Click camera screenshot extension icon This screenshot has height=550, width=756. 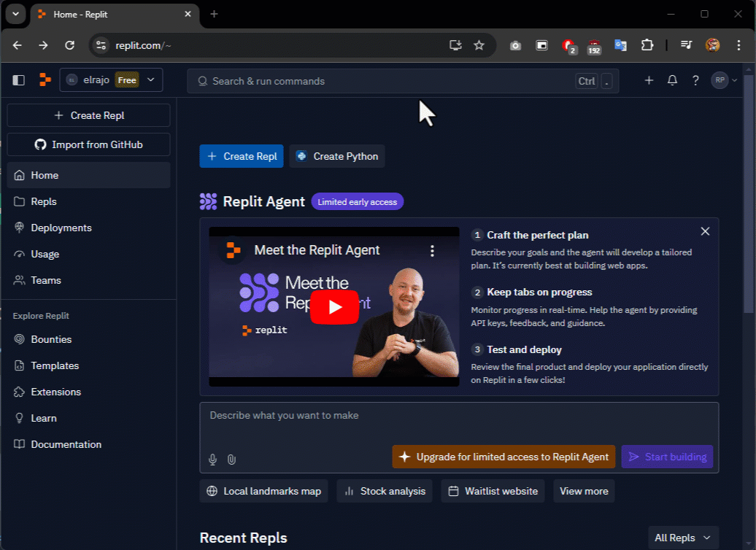(515, 46)
